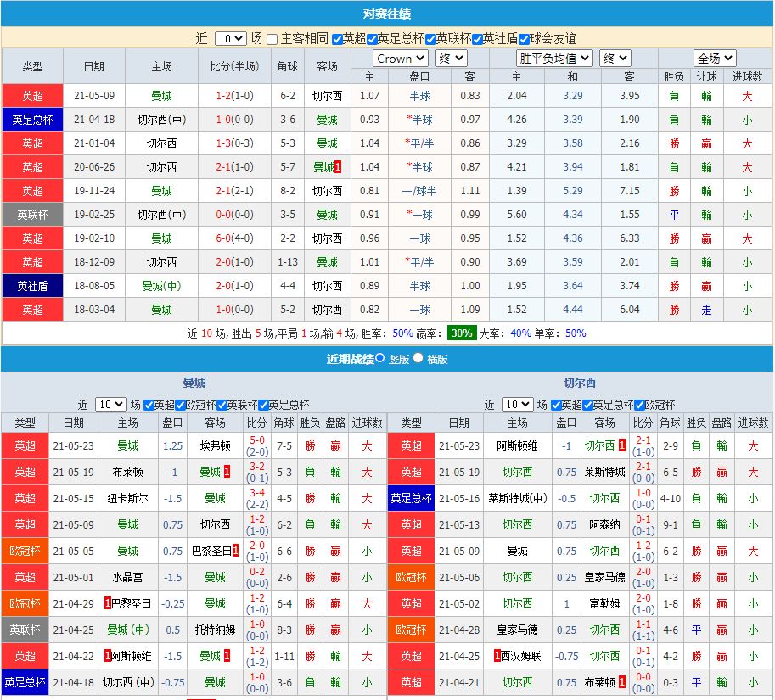Uncheck 英足总杯 in the 对赛往绩 filter
Screen dimensions: 775x700
coord(372,40)
